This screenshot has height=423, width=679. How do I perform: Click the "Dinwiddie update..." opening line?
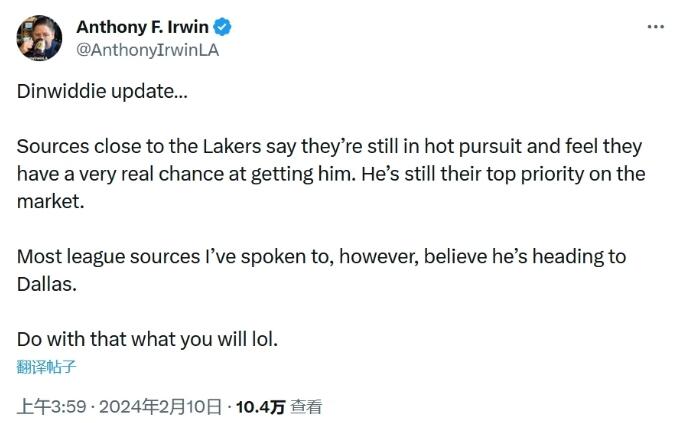point(101,90)
